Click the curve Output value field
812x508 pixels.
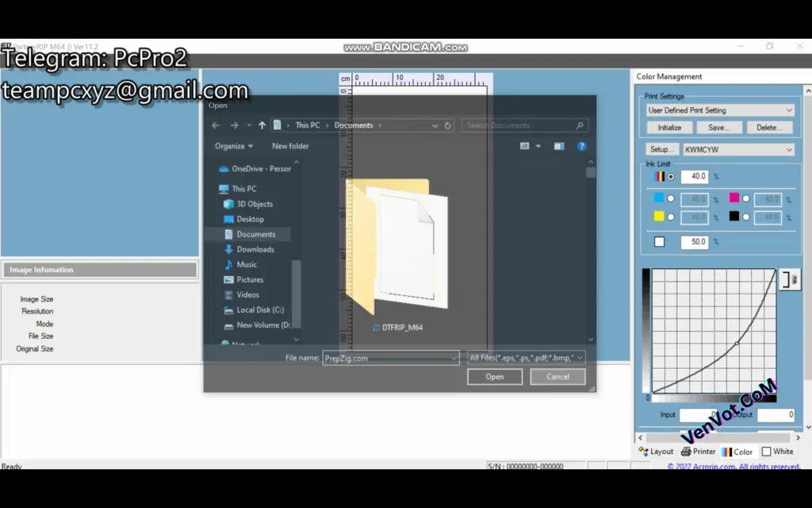point(776,414)
